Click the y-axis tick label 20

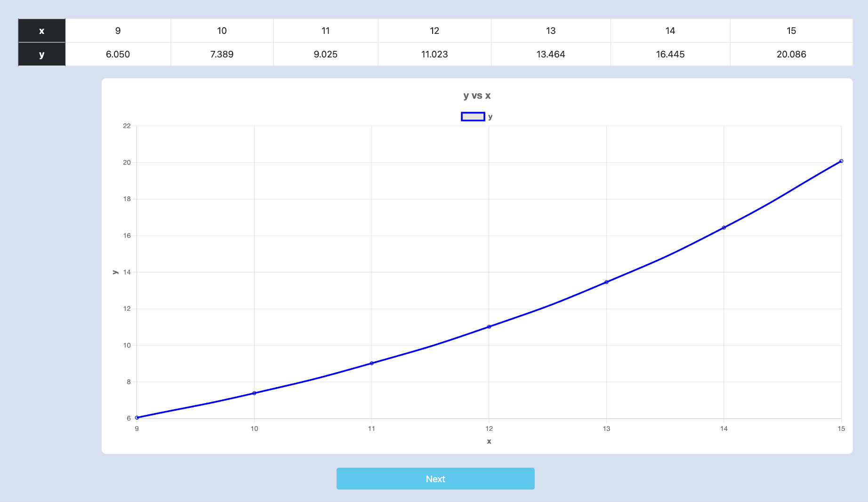pyautogui.click(x=127, y=162)
